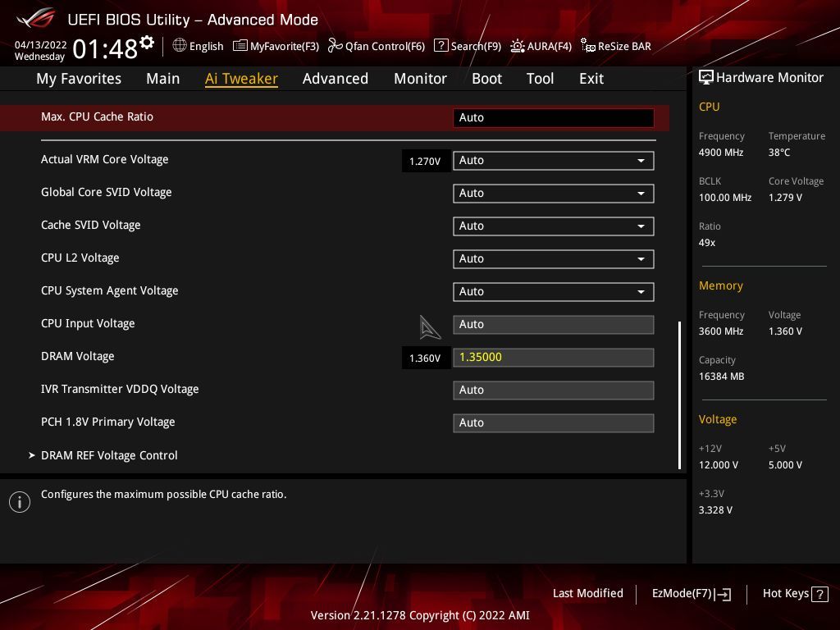Click the DRAM Voltage label
The height and width of the screenshot is (630, 840).
tap(78, 356)
